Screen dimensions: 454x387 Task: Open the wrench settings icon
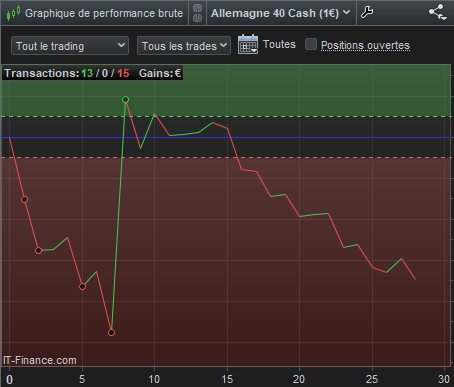pos(367,13)
